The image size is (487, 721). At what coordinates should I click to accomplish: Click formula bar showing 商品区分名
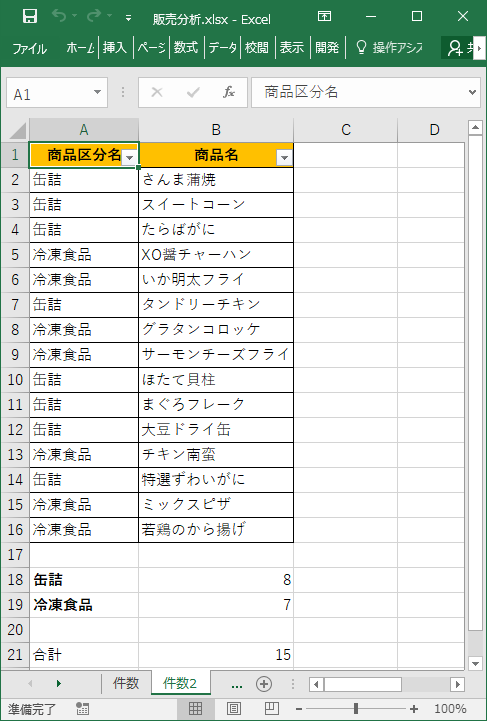click(359, 92)
